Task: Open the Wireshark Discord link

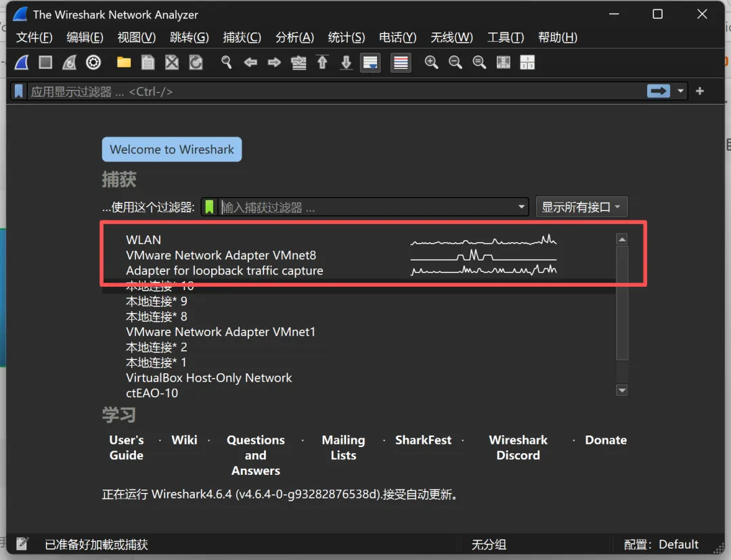Action: (518, 448)
